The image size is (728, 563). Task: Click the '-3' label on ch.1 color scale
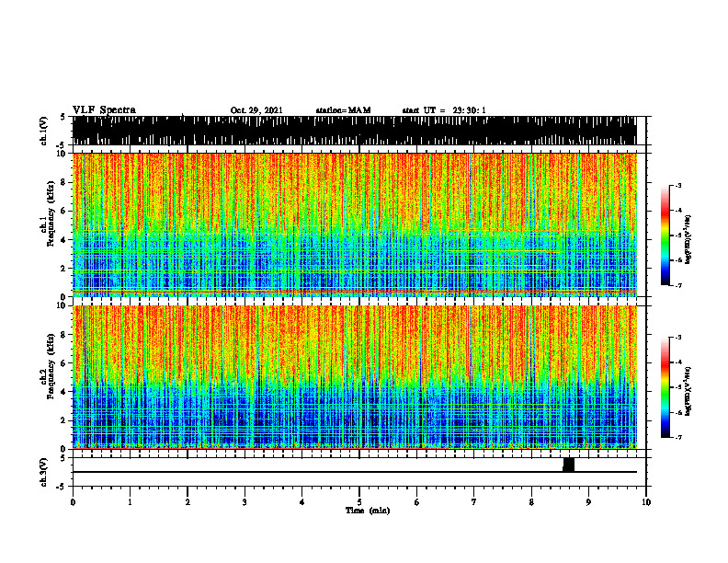(x=678, y=185)
